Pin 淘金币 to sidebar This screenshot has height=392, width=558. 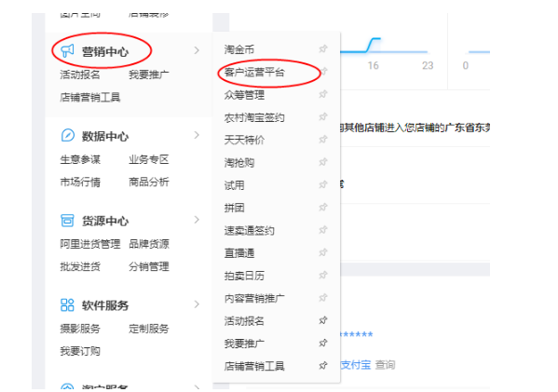click(323, 48)
